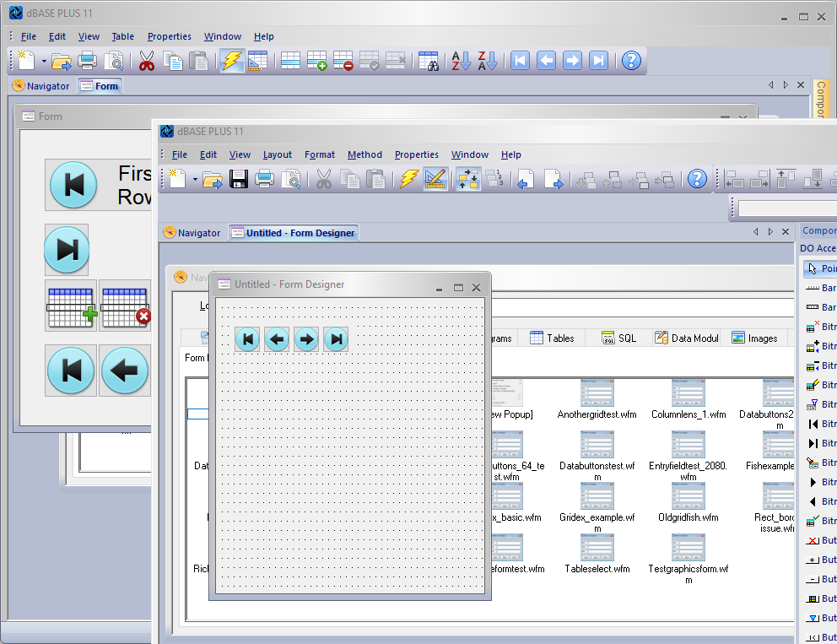Screen dimensions: 837x644
Task: Open the Format menu in the front window
Action: 320,154
